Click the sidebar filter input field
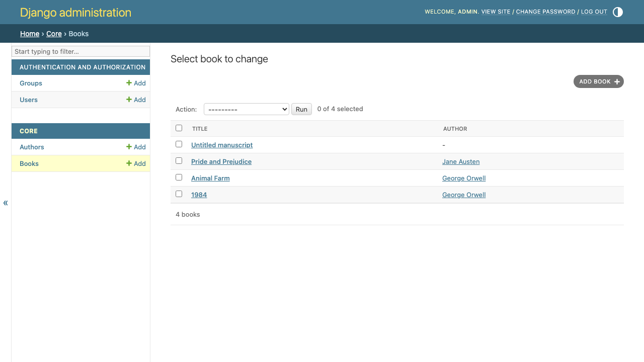This screenshot has width=644, height=362. [80, 51]
